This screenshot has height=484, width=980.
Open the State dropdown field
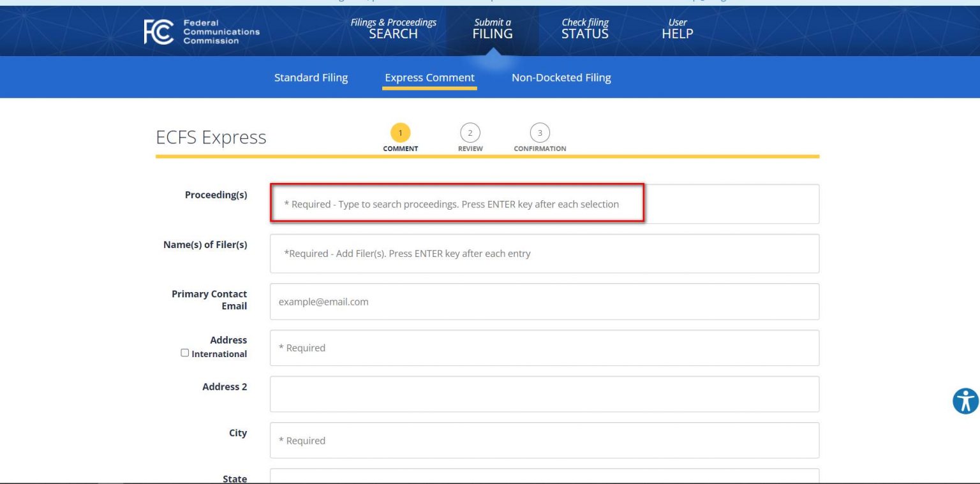tap(544, 476)
